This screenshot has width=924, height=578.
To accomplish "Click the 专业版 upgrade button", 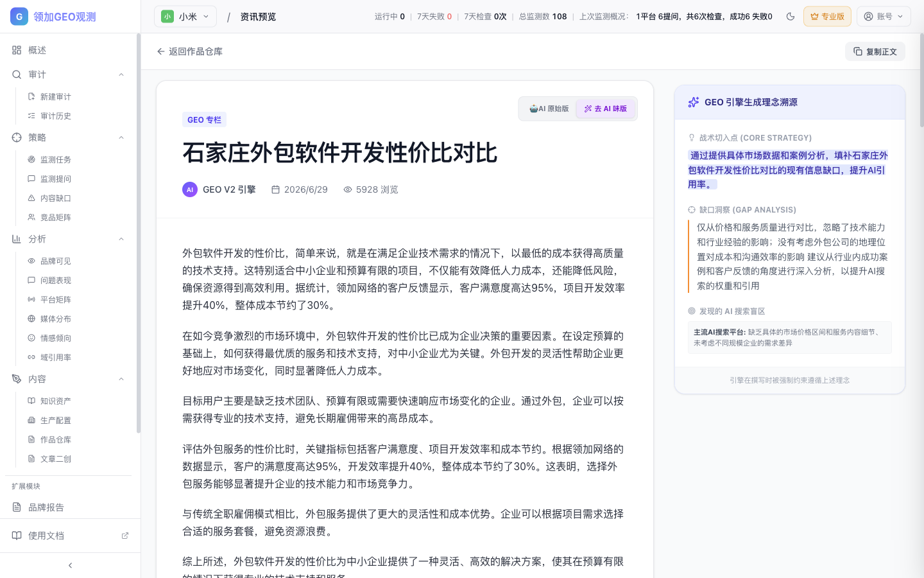I will (x=827, y=17).
